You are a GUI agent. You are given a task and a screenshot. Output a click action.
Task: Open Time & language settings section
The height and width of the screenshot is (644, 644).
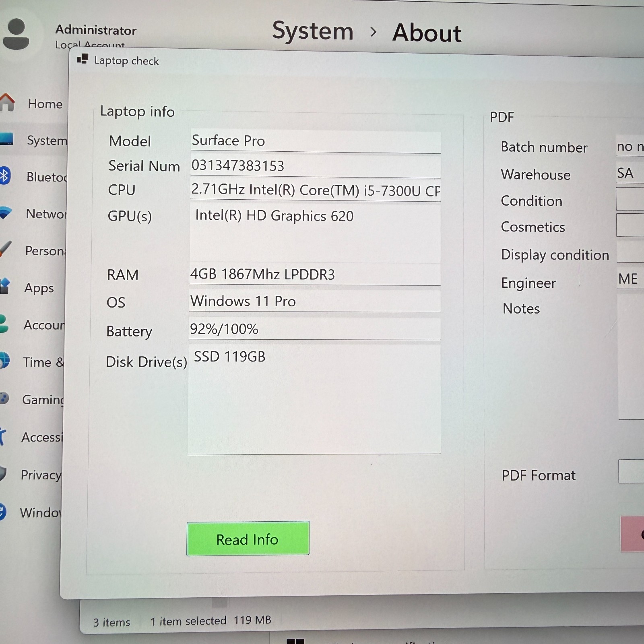point(43,362)
